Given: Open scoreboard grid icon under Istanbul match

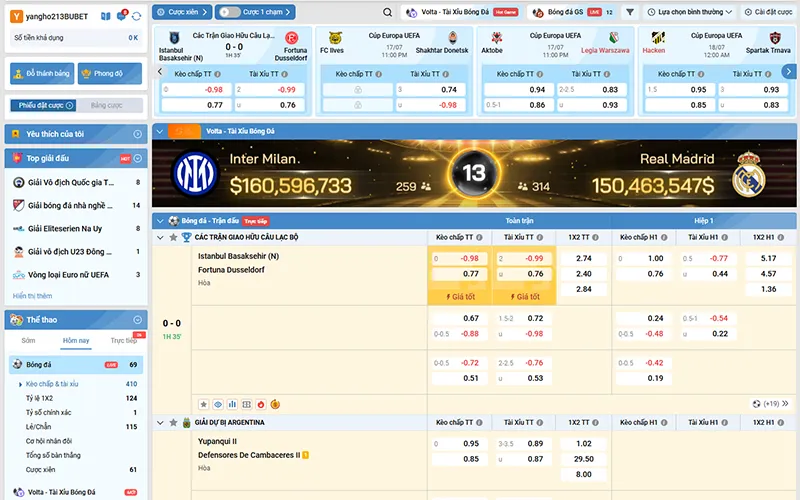Looking at the screenshot, I should pos(246,405).
